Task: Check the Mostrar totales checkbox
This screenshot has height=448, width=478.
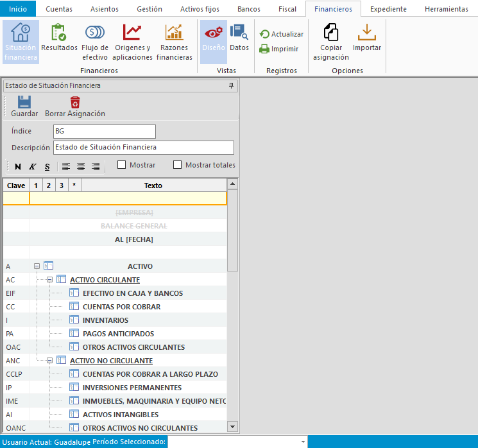Action: pos(178,165)
